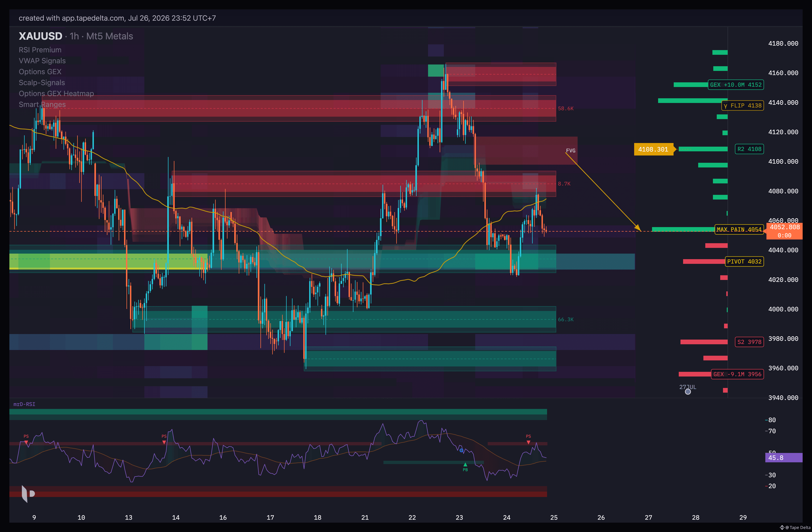
Task: Click the PS triangle marker near date 14
Action: coord(164,442)
